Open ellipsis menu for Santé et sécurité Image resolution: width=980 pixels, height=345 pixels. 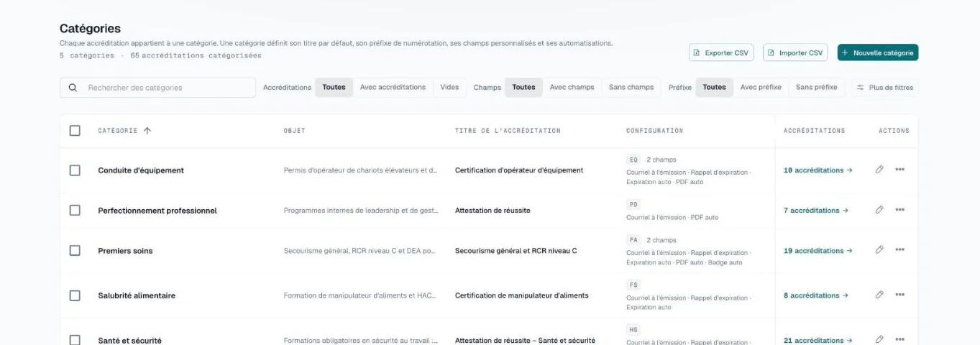click(x=899, y=339)
